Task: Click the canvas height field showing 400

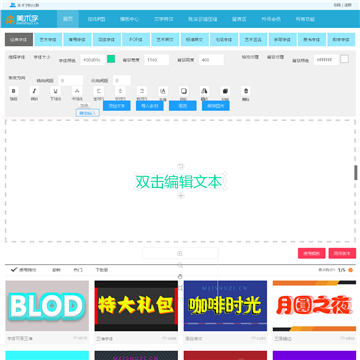Action: click(211, 60)
